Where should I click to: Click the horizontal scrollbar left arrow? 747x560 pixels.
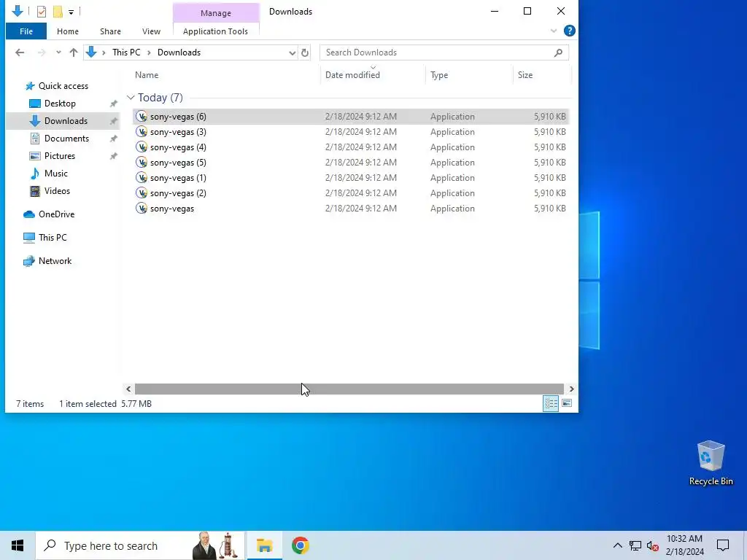[128, 389]
